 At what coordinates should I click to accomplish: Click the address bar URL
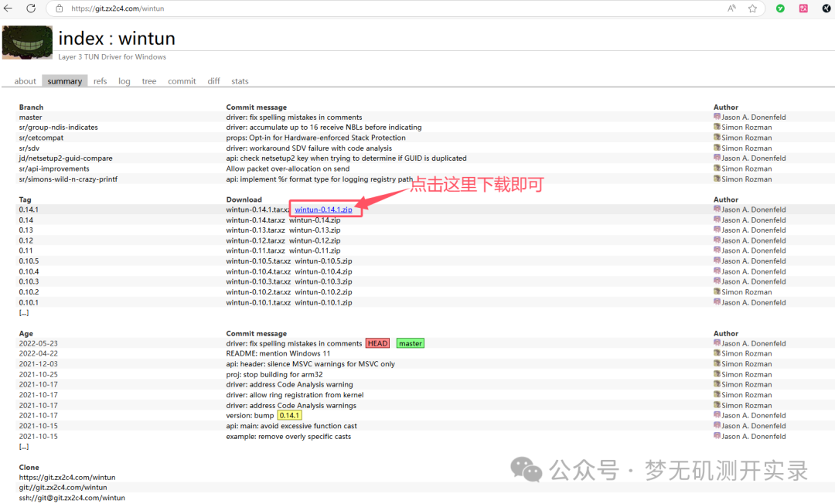tap(118, 9)
